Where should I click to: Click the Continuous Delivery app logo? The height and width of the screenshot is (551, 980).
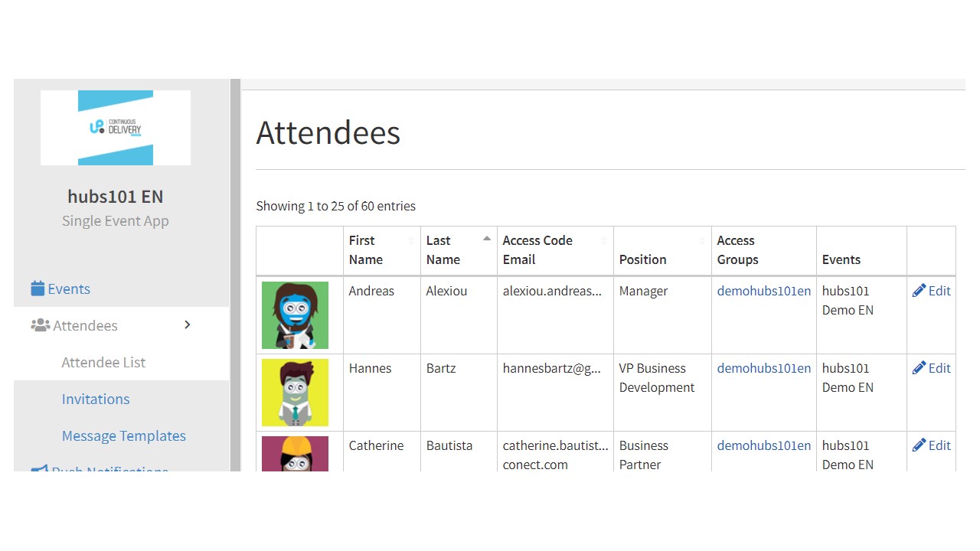pos(116,128)
